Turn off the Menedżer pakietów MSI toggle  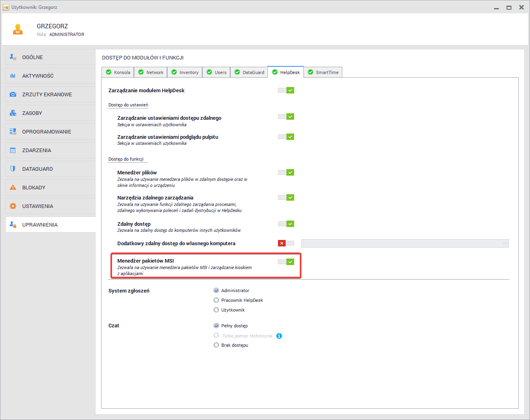point(286,262)
